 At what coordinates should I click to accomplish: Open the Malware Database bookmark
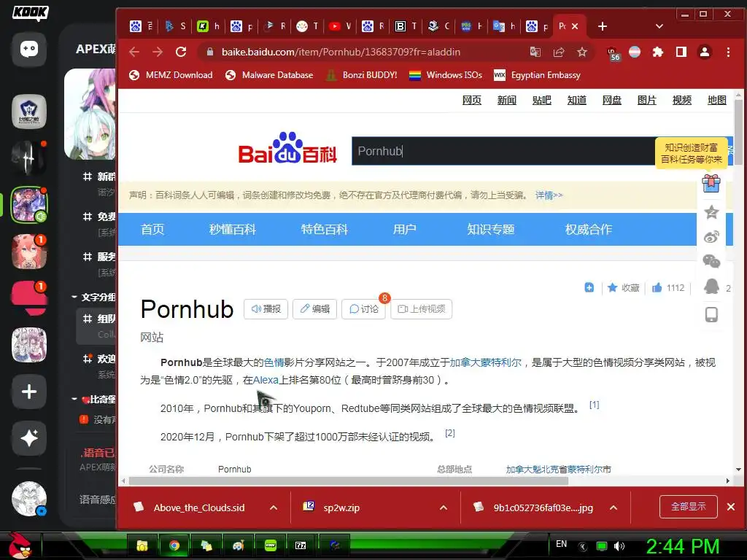(x=270, y=75)
